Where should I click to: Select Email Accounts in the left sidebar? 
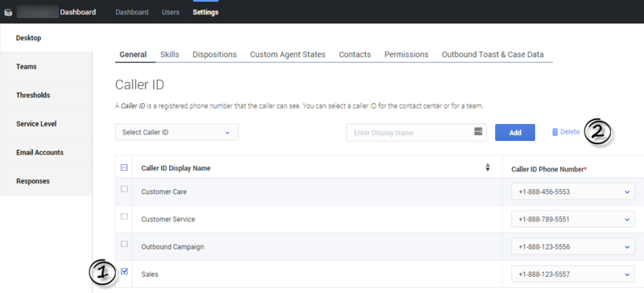(x=46, y=152)
